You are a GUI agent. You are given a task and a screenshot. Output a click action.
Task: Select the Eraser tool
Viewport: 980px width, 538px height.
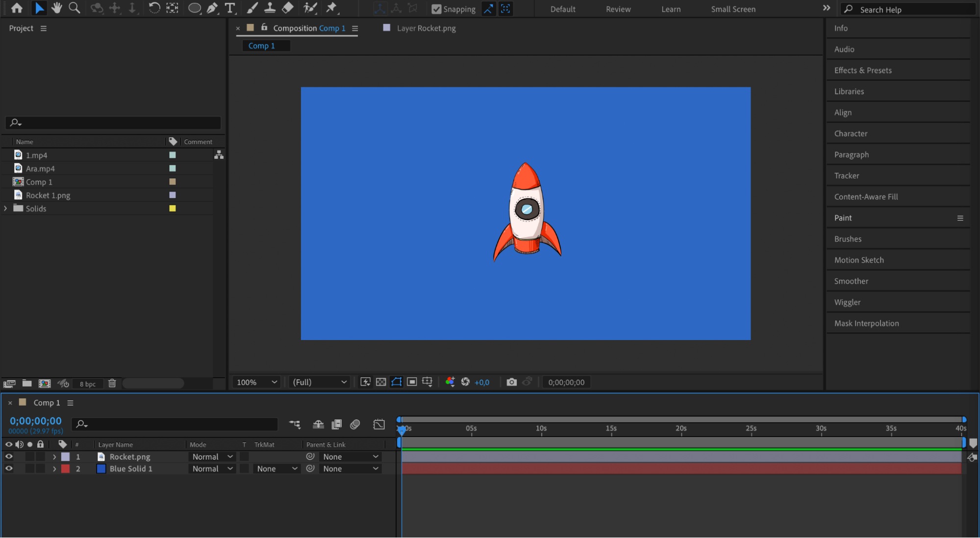288,8
